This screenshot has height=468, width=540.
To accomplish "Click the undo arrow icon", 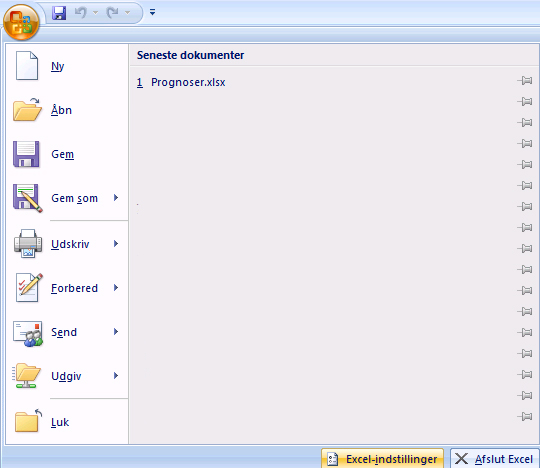I will click(81, 13).
